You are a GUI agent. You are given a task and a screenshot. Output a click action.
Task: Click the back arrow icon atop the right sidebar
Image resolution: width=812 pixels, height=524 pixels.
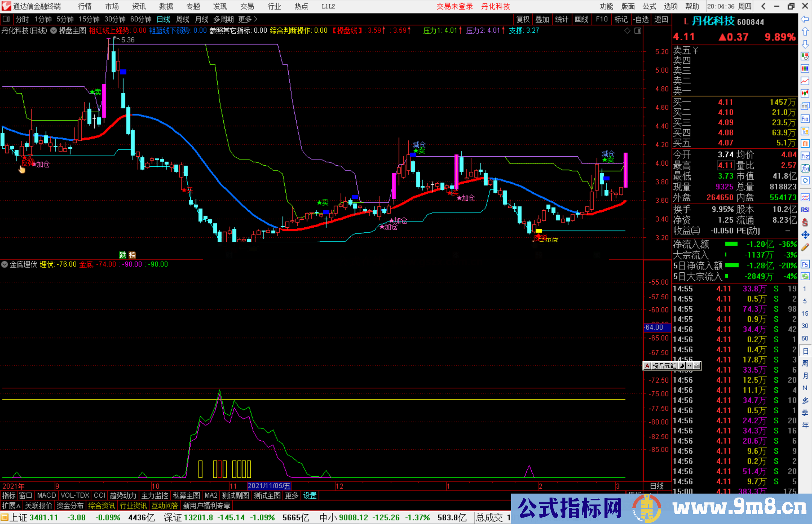[x=805, y=19]
